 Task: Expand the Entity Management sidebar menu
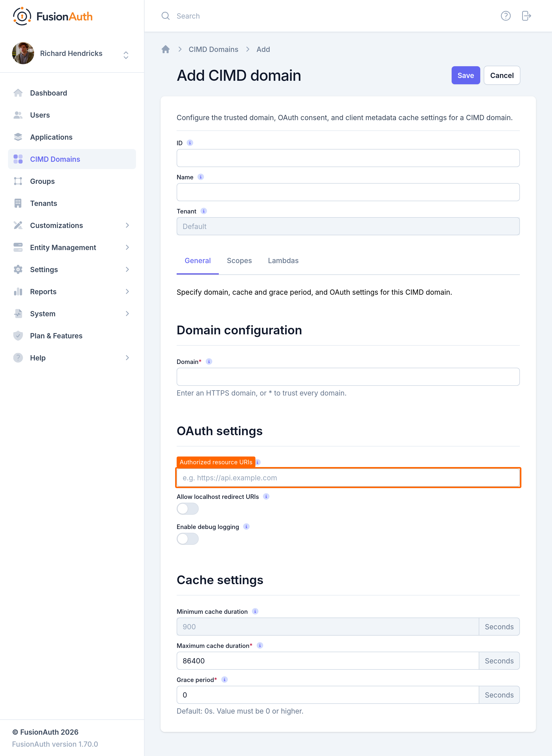[72, 248]
